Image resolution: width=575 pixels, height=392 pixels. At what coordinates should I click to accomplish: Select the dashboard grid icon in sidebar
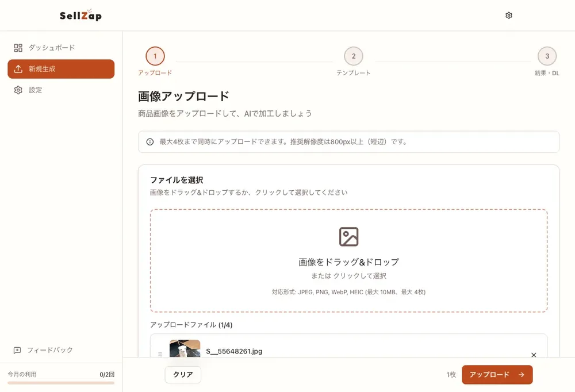tap(18, 48)
